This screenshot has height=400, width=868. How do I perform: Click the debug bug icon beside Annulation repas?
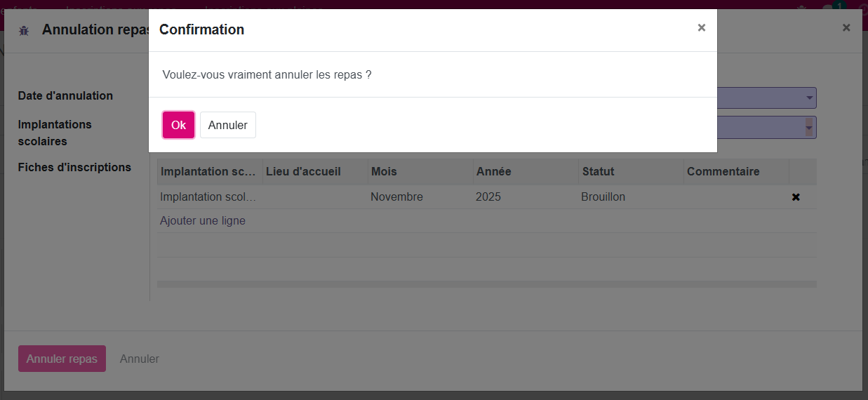[x=24, y=30]
